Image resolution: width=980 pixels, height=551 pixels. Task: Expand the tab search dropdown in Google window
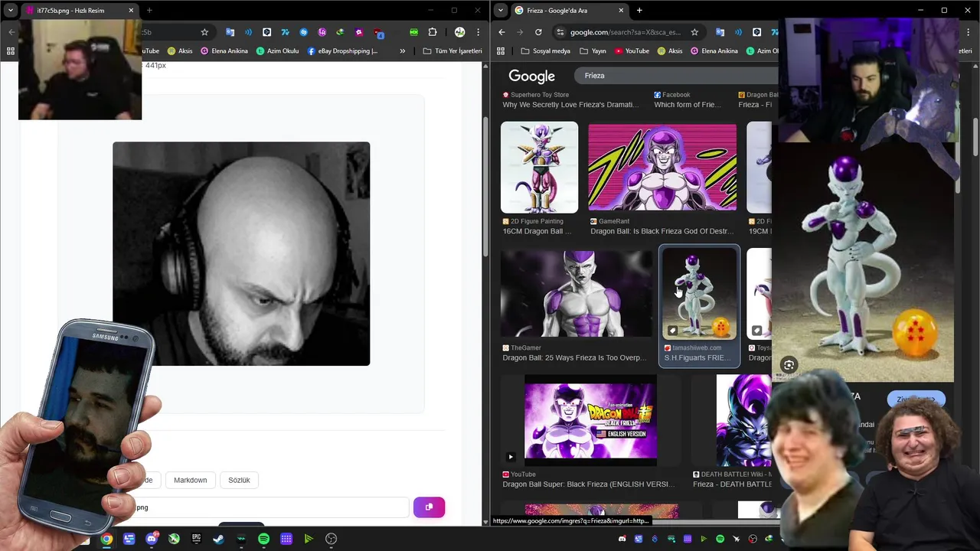[501, 10]
